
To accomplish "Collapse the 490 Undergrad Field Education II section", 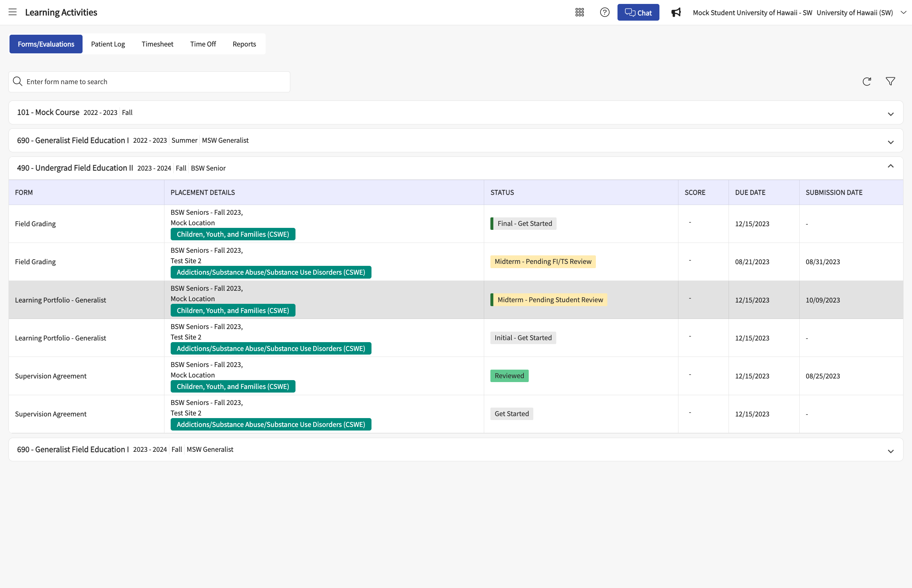I will point(891,166).
